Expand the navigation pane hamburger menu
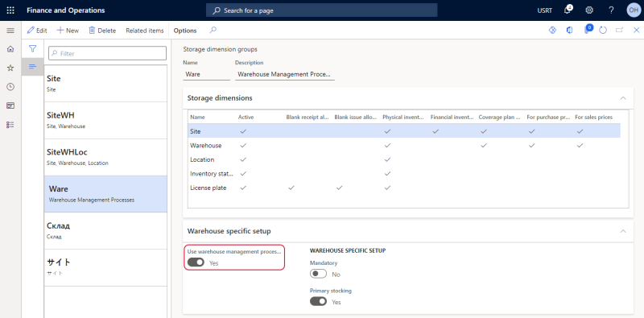The image size is (644, 318). point(10,31)
